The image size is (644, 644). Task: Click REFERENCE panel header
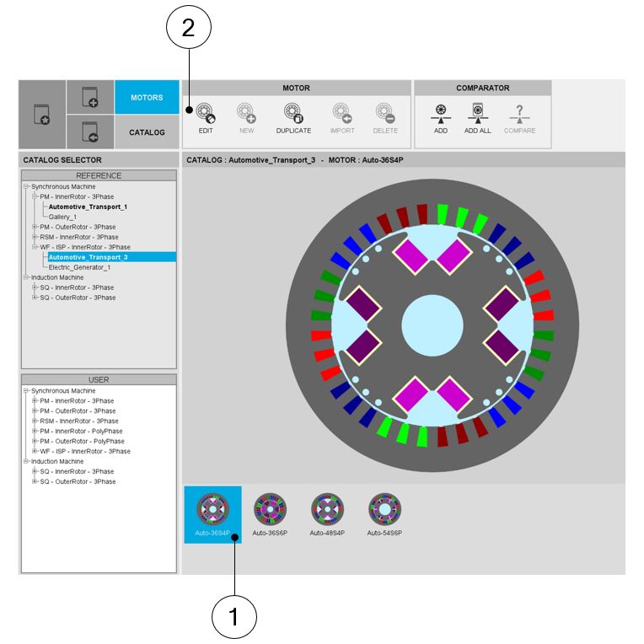[99, 175]
